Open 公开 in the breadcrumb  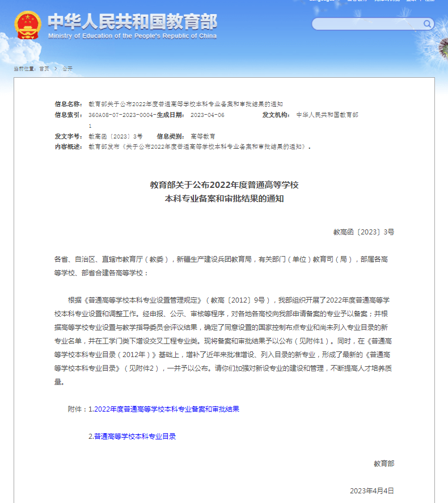click(x=67, y=69)
